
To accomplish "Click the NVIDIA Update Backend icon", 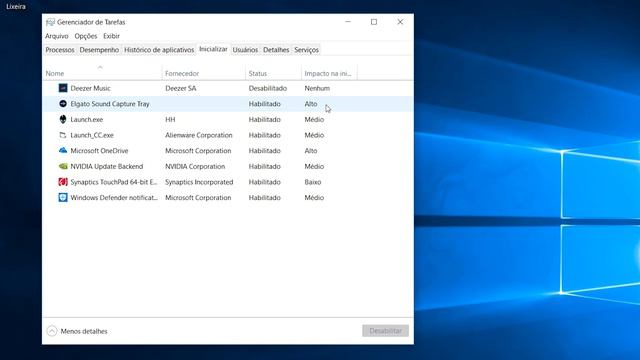I will pyautogui.click(x=63, y=166).
